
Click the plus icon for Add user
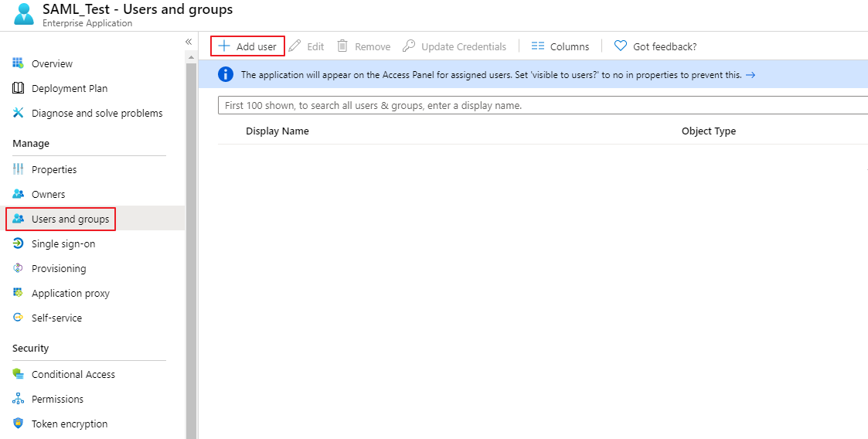click(223, 46)
